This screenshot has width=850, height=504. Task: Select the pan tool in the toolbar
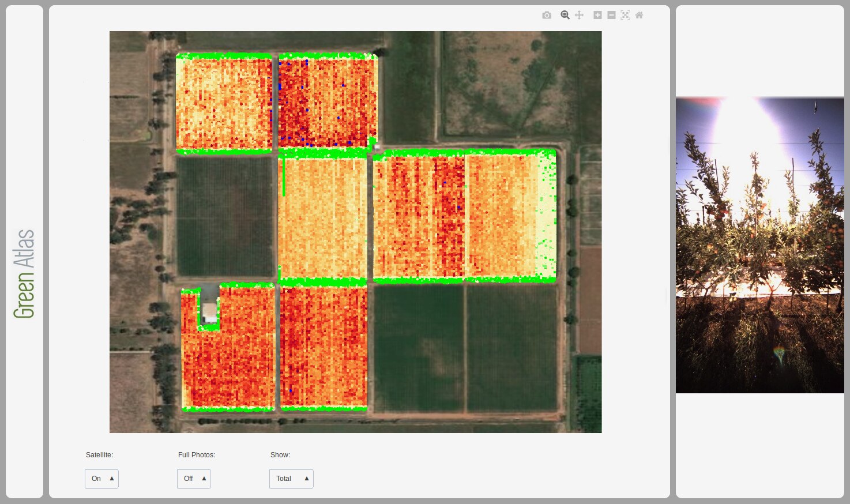pyautogui.click(x=579, y=15)
